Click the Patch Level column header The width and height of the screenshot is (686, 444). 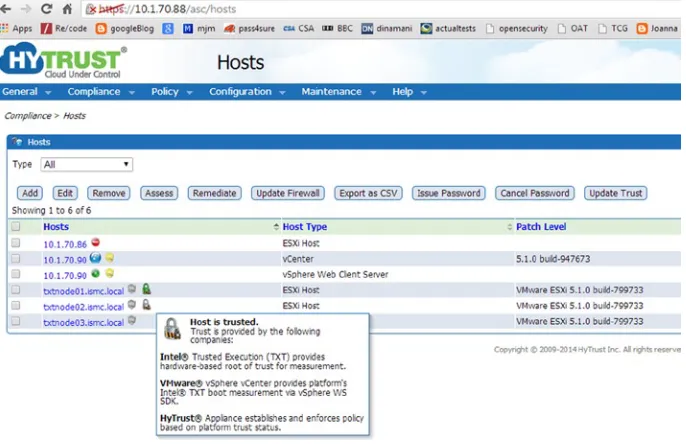[541, 226]
